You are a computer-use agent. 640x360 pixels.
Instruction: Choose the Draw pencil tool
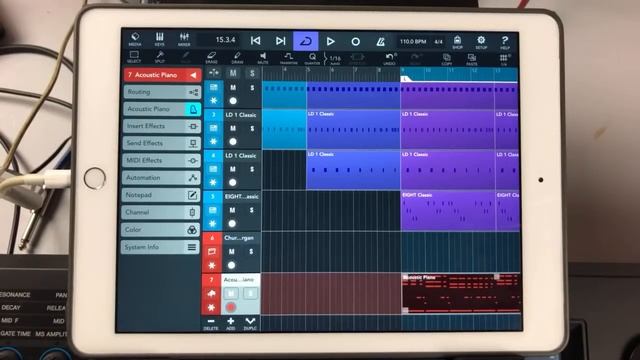[x=237, y=58]
